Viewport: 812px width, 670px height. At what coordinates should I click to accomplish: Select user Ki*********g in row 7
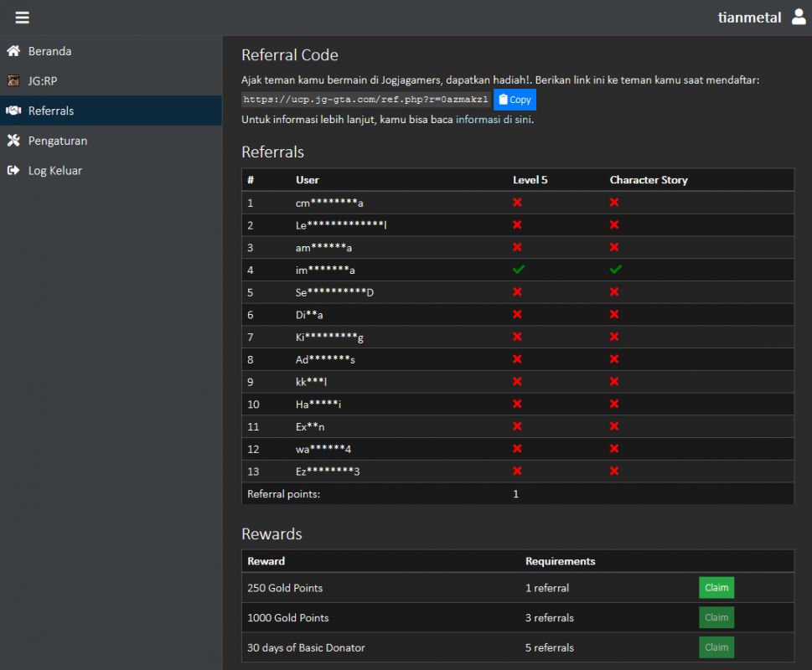click(x=329, y=338)
